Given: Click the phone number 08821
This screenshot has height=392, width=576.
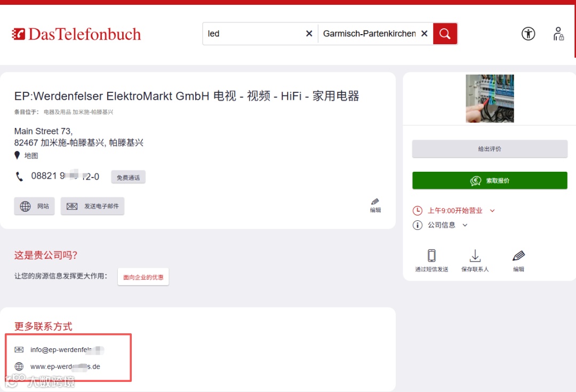Looking at the screenshot, I should (65, 177).
